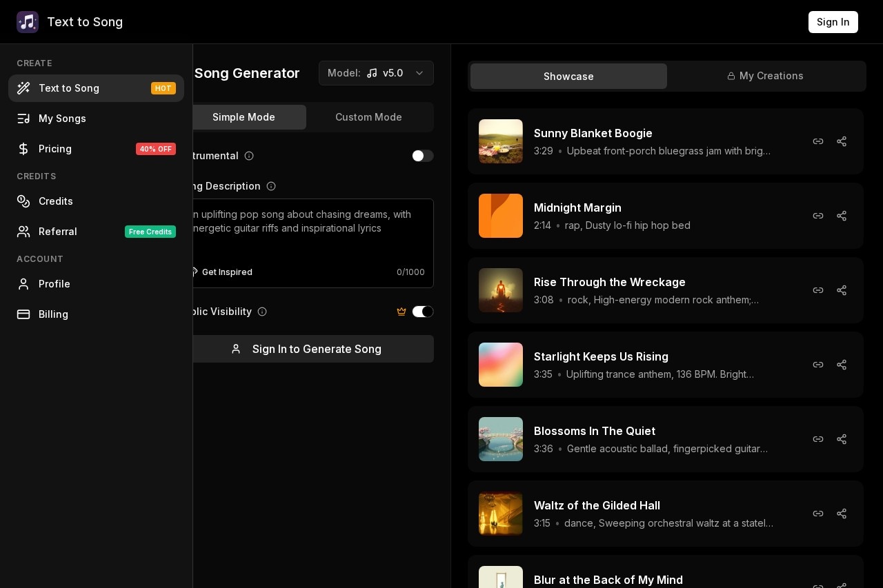Turn off the Public Visibility switch

coord(422,312)
